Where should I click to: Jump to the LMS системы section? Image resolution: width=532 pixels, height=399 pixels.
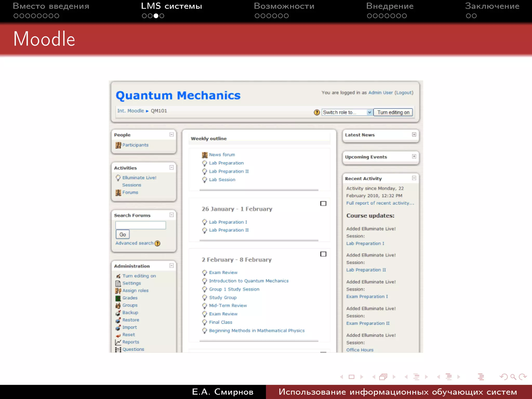(x=171, y=6)
